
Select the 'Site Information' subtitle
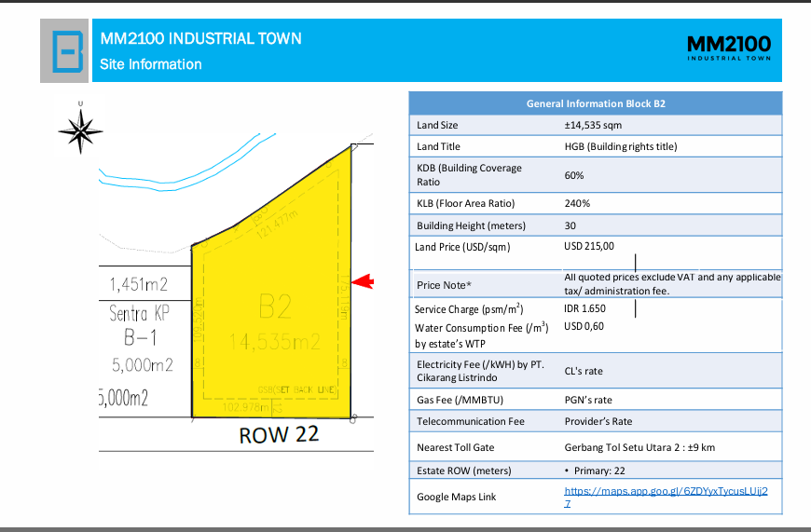tap(150, 64)
